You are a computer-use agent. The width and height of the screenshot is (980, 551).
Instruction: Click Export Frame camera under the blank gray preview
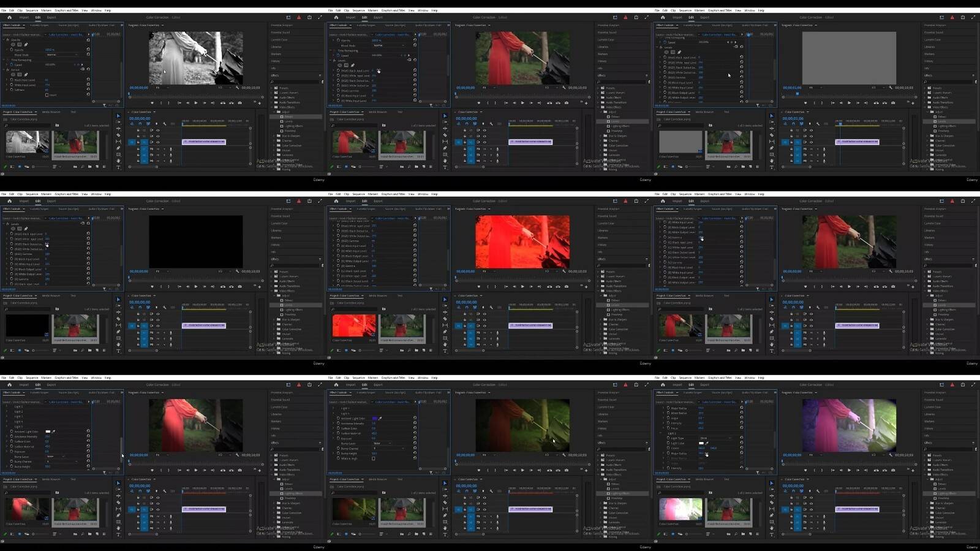pos(893,103)
